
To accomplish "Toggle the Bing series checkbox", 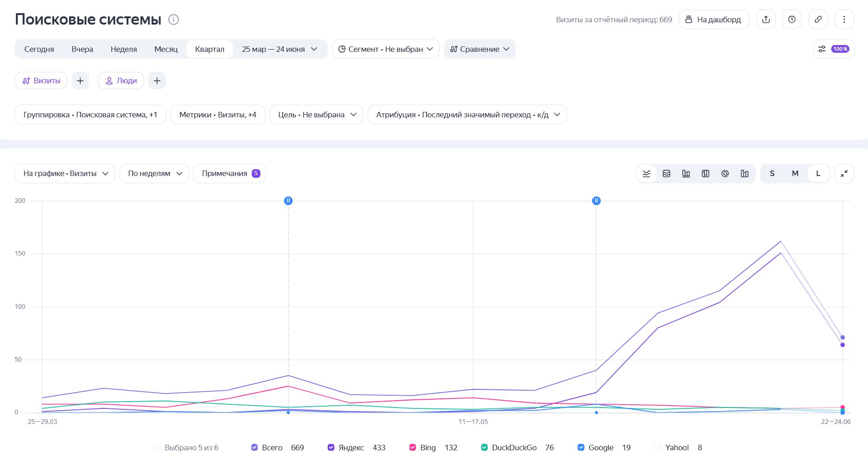I will (x=413, y=448).
